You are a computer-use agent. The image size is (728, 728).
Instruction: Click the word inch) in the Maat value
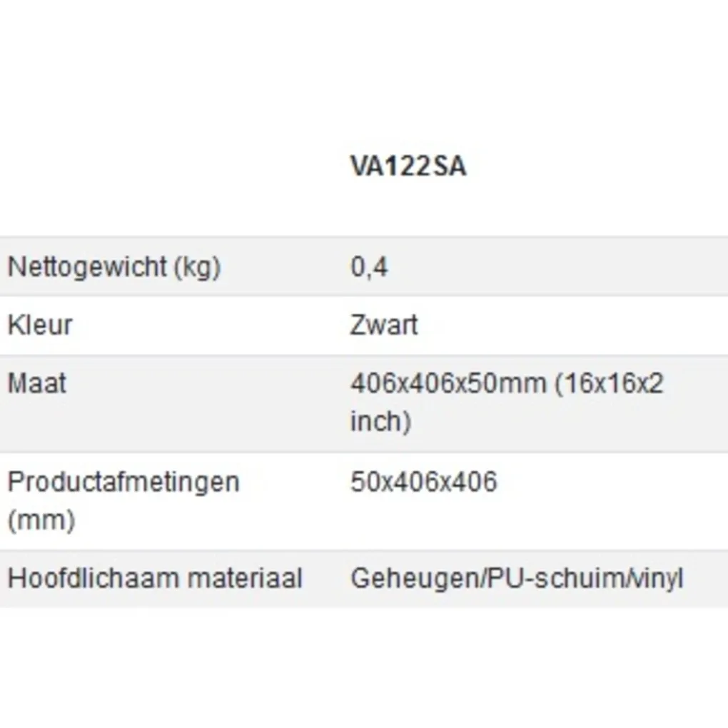(380, 420)
